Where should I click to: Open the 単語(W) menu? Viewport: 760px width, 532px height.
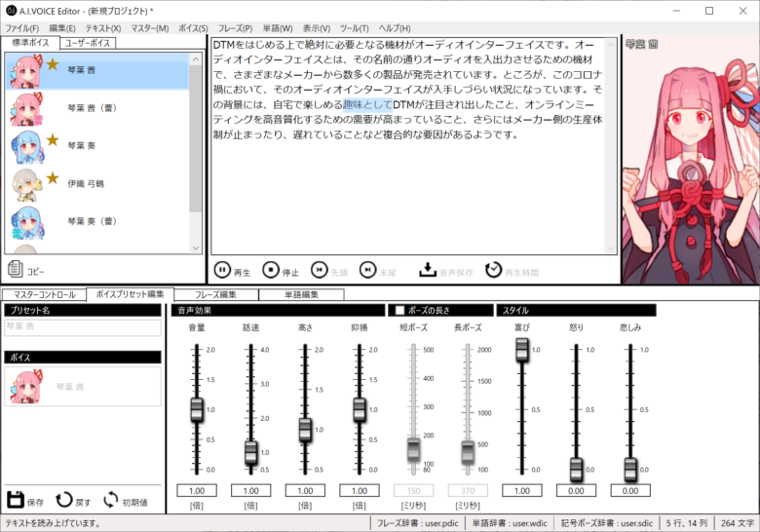[x=278, y=28]
